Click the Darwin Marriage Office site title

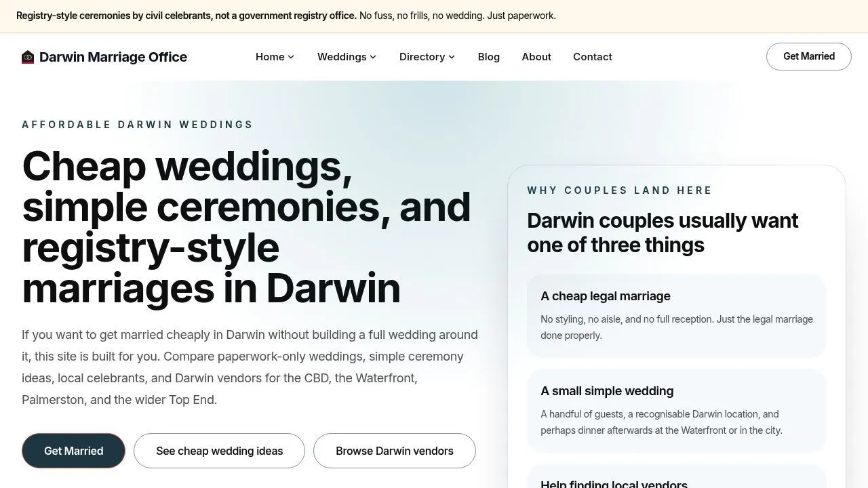pos(113,57)
